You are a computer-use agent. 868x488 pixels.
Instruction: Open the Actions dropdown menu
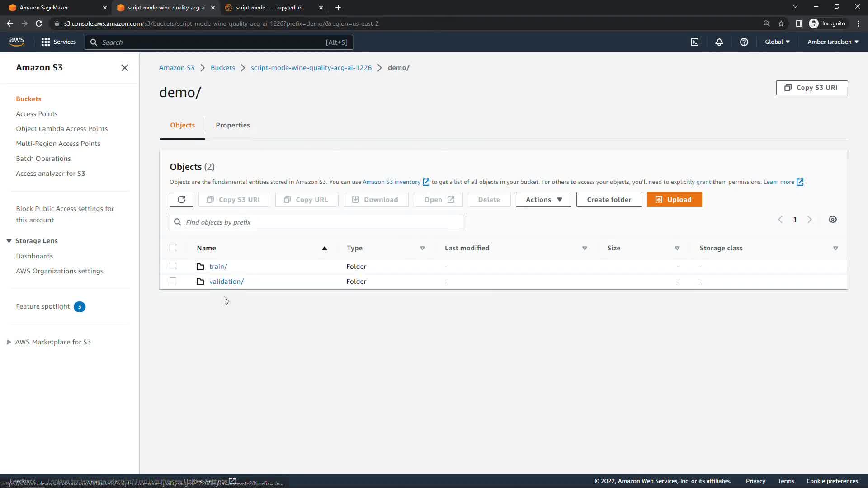tap(543, 199)
